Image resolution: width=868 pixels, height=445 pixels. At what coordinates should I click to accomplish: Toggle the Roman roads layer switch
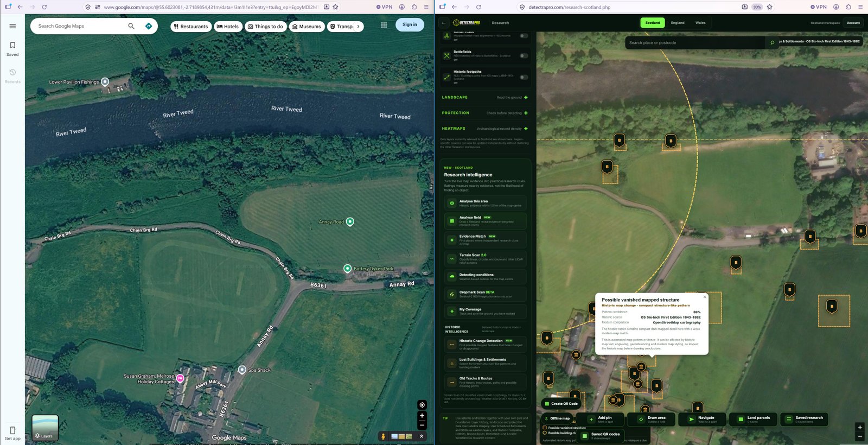click(524, 36)
